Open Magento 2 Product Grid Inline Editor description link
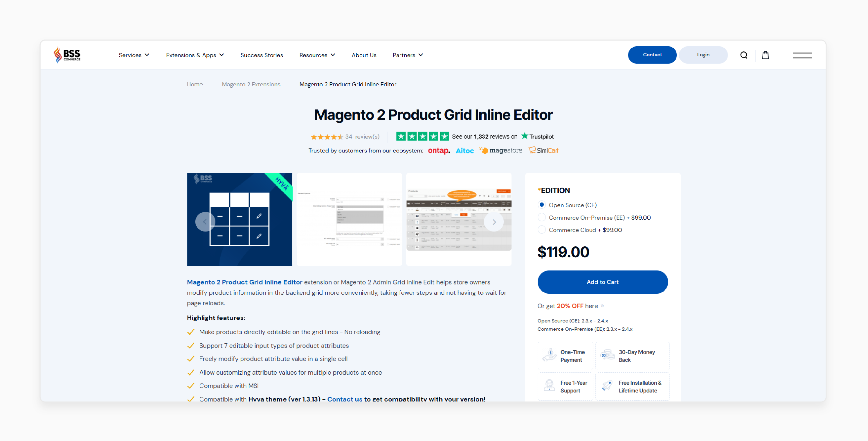The image size is (868, 441). tap(245, 282)
